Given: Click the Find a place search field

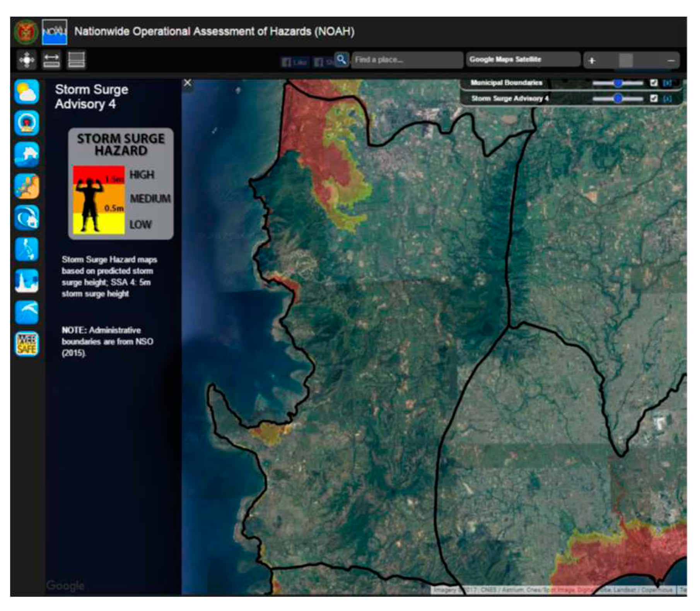Looking at the screenshot, I should pyautogui.click(x=407, y=60).
